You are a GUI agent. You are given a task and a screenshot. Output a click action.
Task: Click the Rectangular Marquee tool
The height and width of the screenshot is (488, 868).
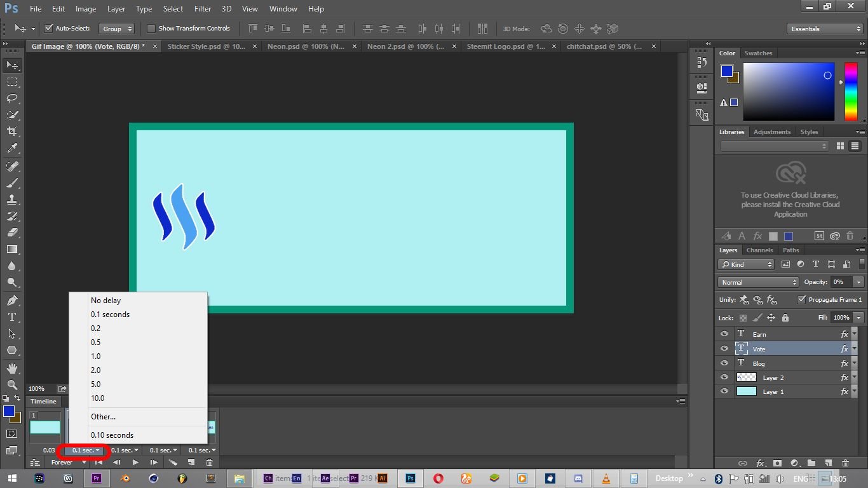[11, 82]
